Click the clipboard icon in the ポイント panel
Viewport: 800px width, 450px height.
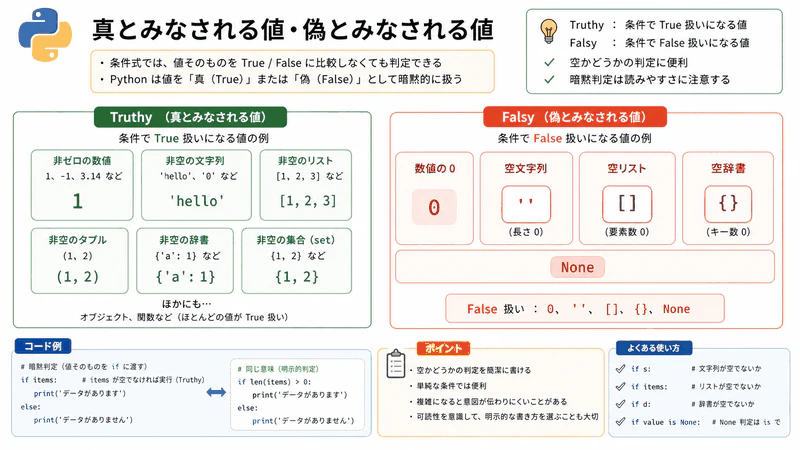tap(395, 363)
